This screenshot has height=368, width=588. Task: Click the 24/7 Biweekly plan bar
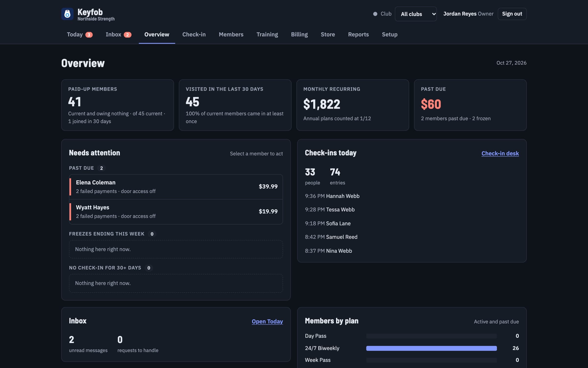(431, 348)
